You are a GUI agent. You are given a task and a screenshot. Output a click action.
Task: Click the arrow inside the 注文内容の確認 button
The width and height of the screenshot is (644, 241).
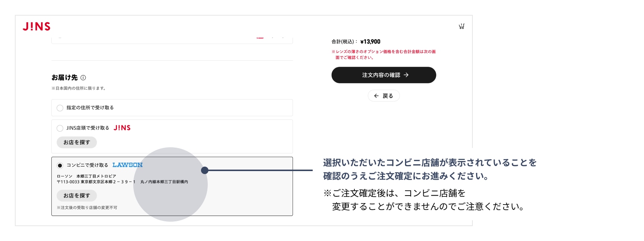[407, 75]
